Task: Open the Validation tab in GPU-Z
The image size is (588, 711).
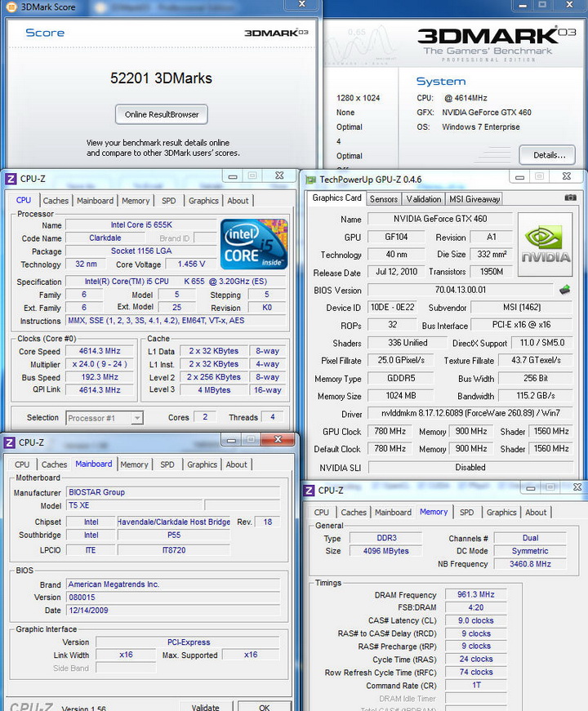Action: pos(423,199)
